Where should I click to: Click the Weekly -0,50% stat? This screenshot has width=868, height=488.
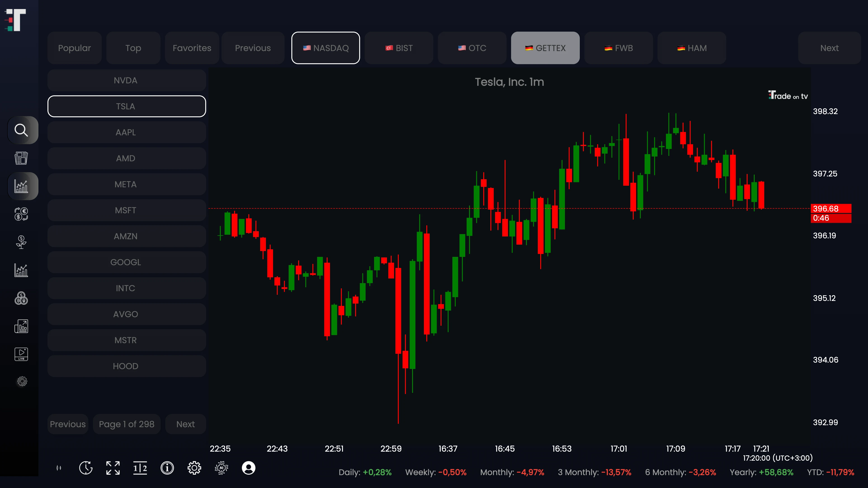[x=436, y=472]
